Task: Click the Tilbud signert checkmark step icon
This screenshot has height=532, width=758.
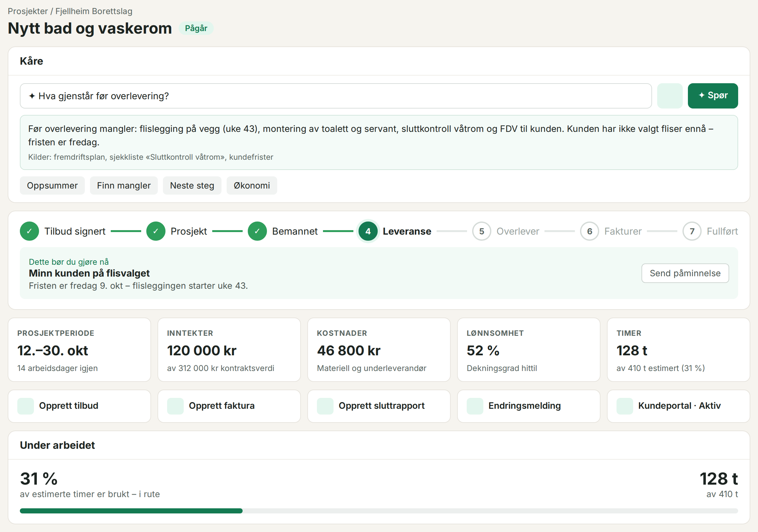Action: (29, 231)
